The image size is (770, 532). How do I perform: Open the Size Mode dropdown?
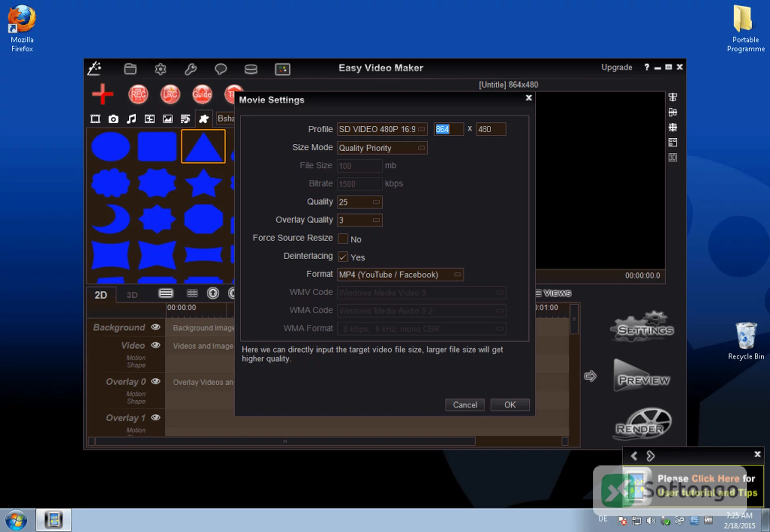point(382,148)
